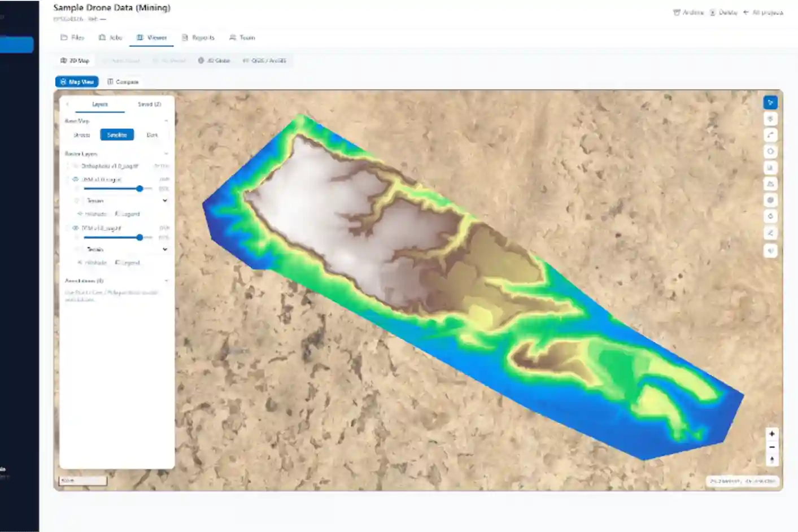Image resolution: width=798 pixels, height=532 pixels.
Task: Select the Viewer tab
Action: tap(151, 38)
